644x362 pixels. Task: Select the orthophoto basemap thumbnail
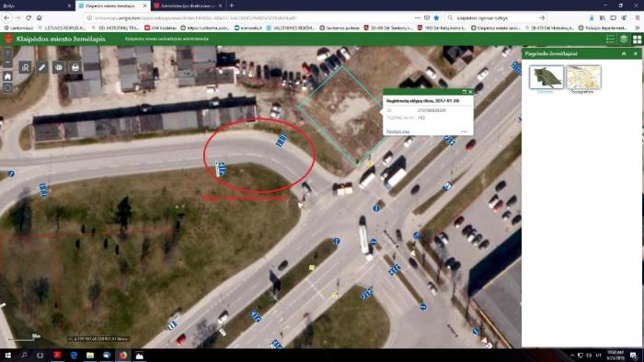click(546, 77)
